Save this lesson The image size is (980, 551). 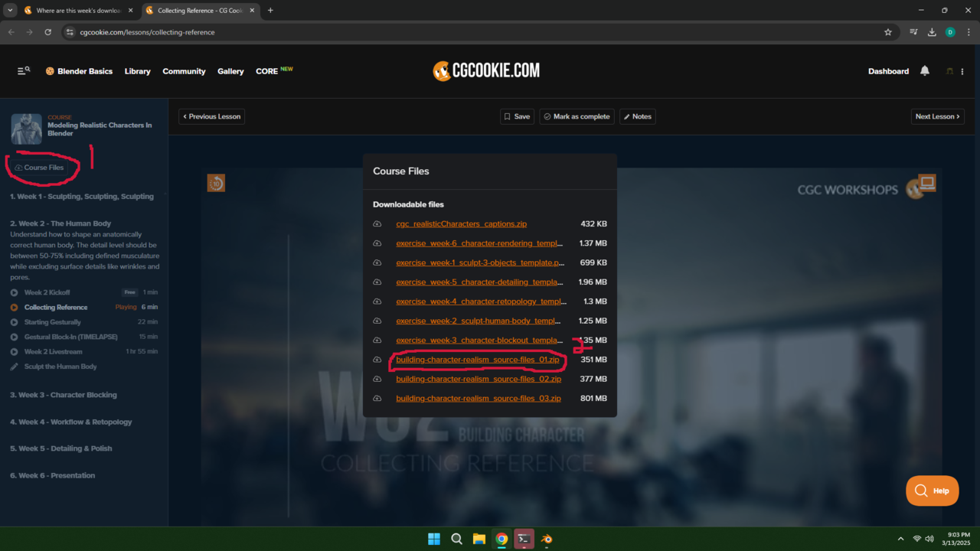tap(517, 116)
